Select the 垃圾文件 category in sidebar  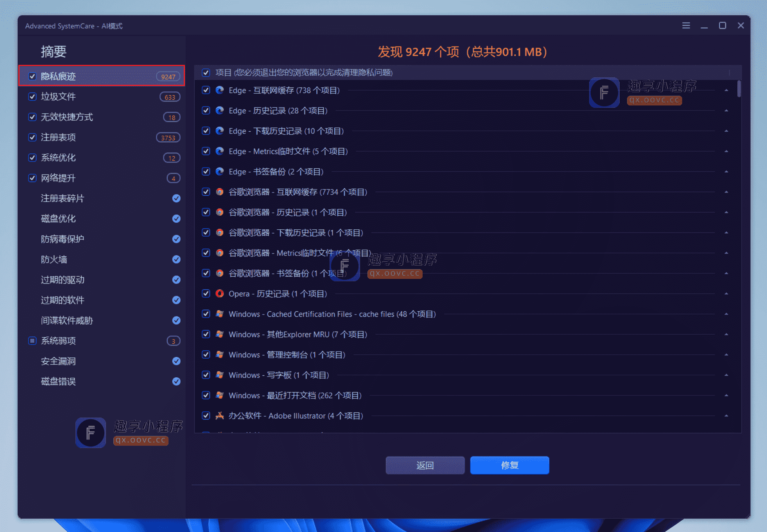(102, 96)
